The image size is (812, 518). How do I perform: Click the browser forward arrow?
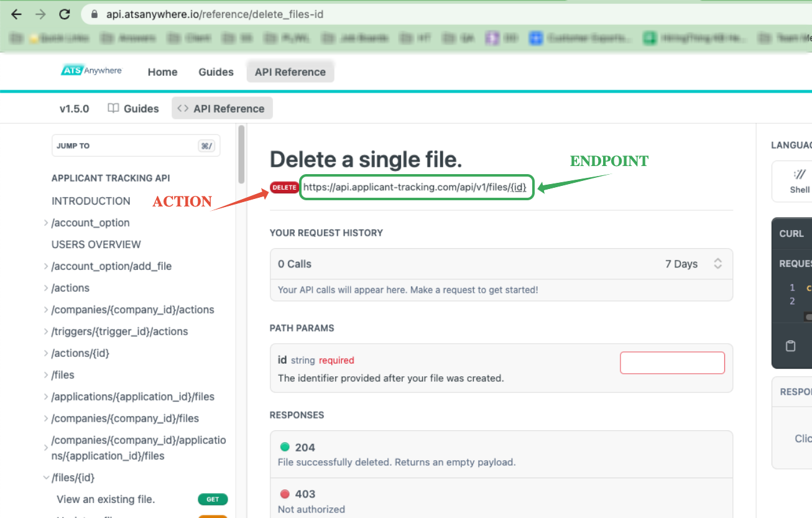[40, 14]
